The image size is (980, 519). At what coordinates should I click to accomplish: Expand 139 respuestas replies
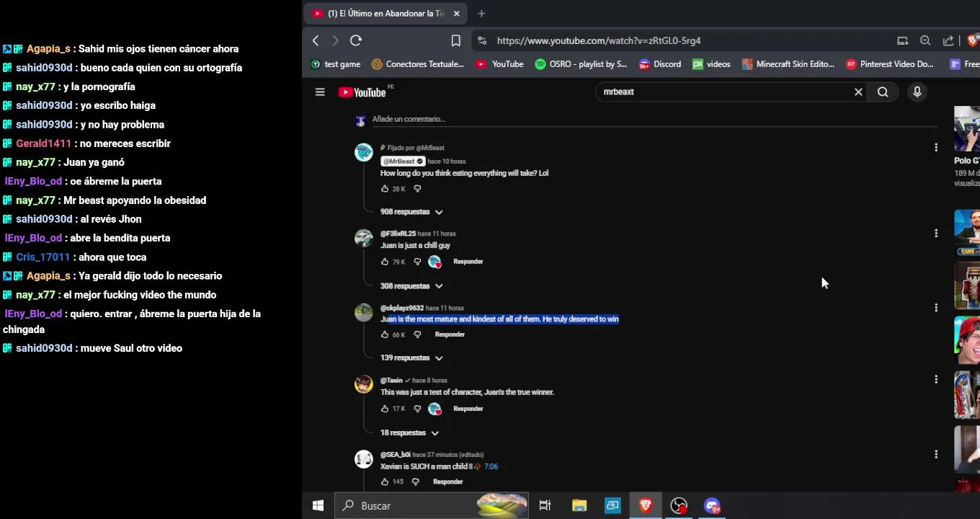click(411, 358)
